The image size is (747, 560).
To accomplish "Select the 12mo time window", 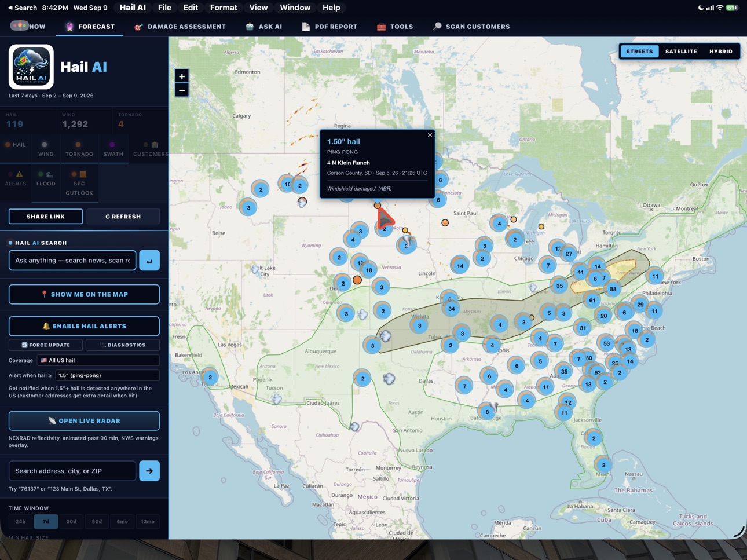I will pyautogui.click(x=148, y=522).
